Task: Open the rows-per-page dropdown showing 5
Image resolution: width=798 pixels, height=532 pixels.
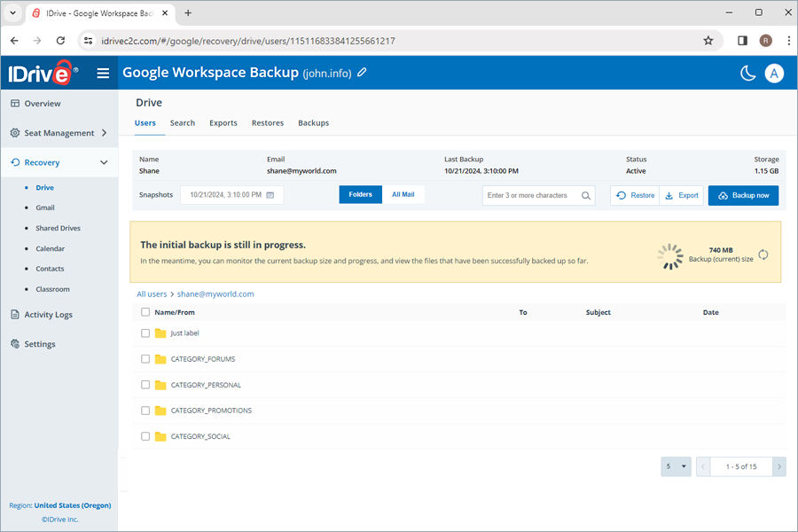Action: [x=676, y=466]
